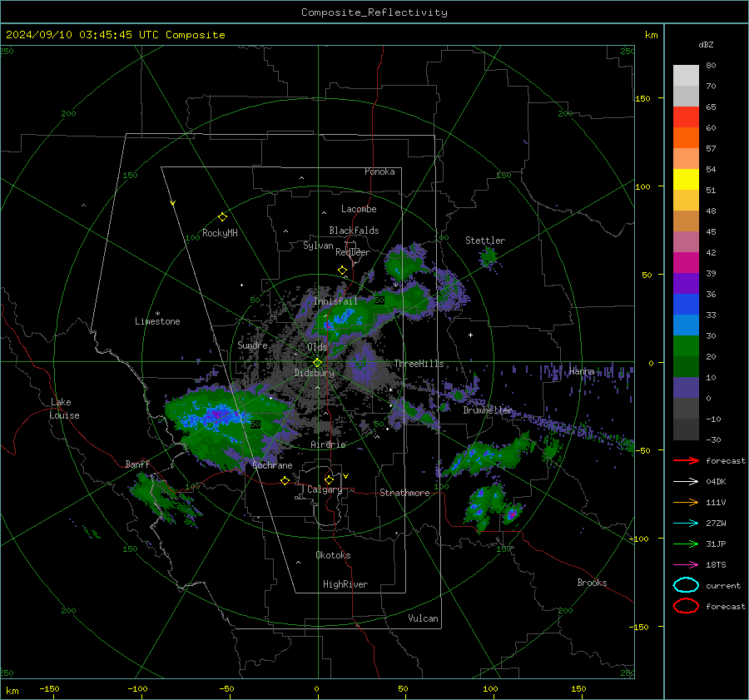Click the dBZ legend heading

tap(706, 44)
